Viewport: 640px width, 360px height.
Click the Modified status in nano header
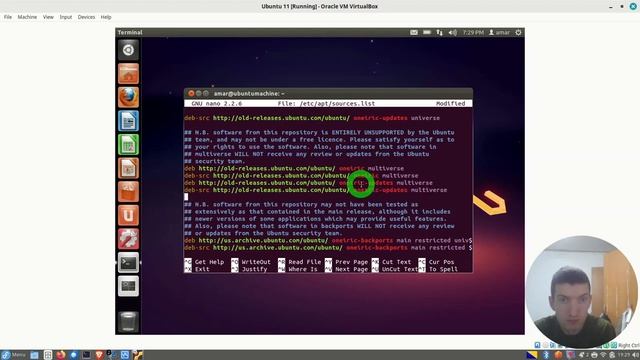[x=450, y=104]
